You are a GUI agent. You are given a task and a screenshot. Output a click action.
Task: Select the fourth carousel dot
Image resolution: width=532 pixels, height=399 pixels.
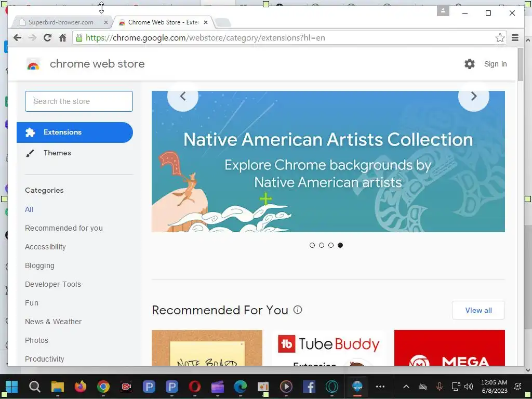pos(340,245)
